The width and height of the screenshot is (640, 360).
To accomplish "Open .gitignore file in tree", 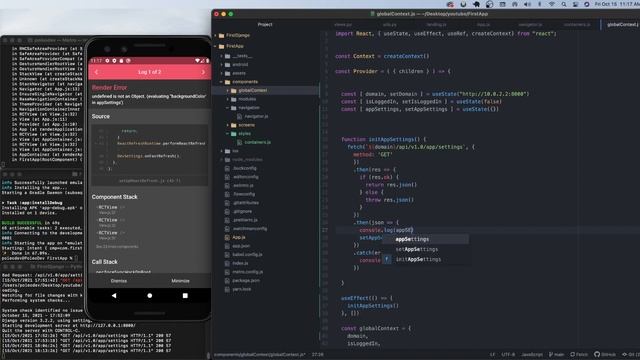I will click(242, 211).
